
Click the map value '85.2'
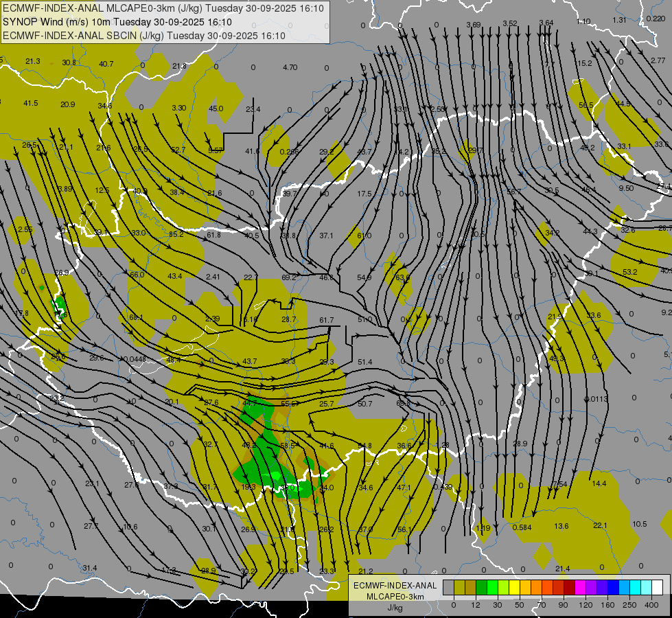[x=176, y=234]
